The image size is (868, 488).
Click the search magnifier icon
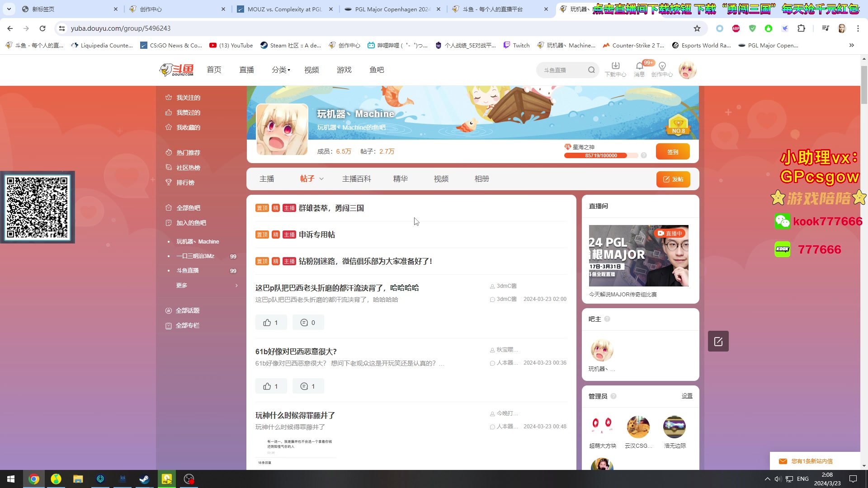(591, 70)
